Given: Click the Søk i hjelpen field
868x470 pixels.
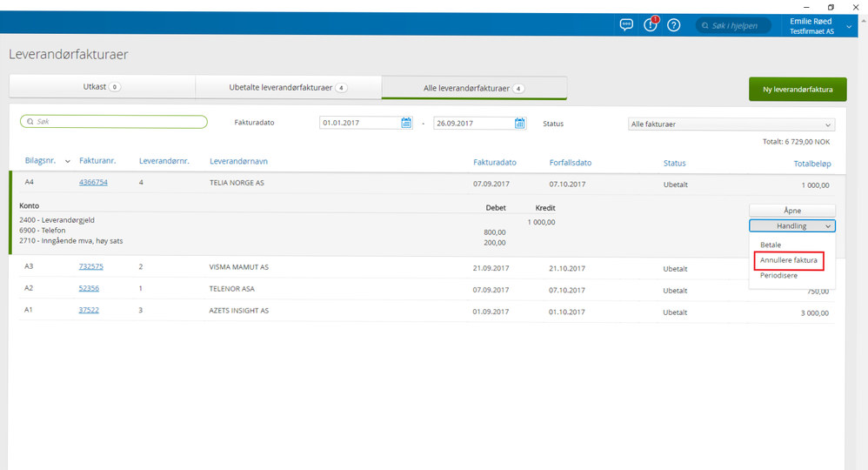Looking at the screenshot, I should pos(733,25).
